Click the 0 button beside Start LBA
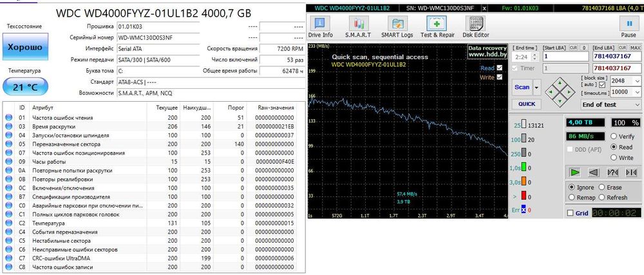The image size is (644, 275). [x=584, y=48]
